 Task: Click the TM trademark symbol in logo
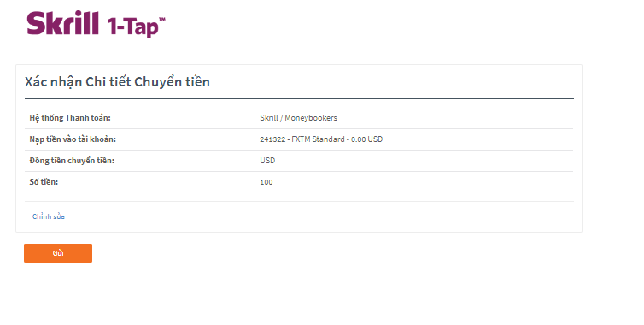[162, 19]
